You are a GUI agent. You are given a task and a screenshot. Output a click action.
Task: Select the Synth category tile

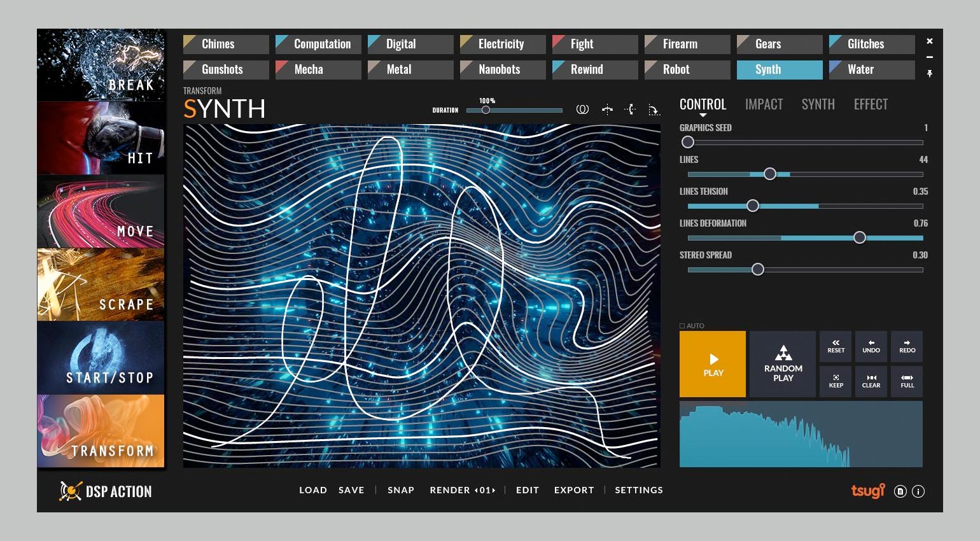point(779,69)
